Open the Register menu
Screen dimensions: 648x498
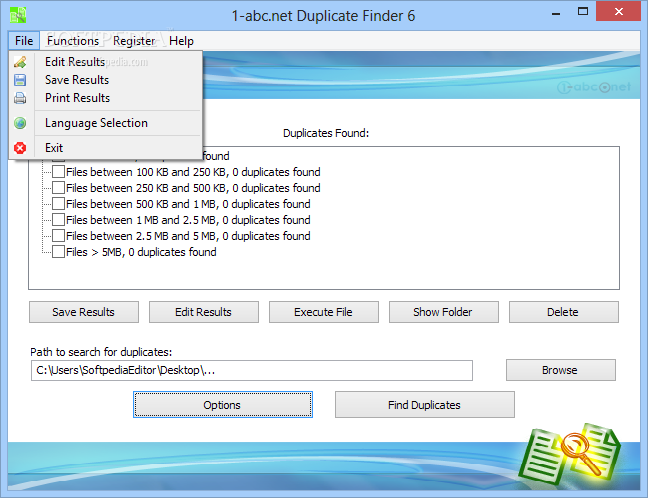coord(134,41)
